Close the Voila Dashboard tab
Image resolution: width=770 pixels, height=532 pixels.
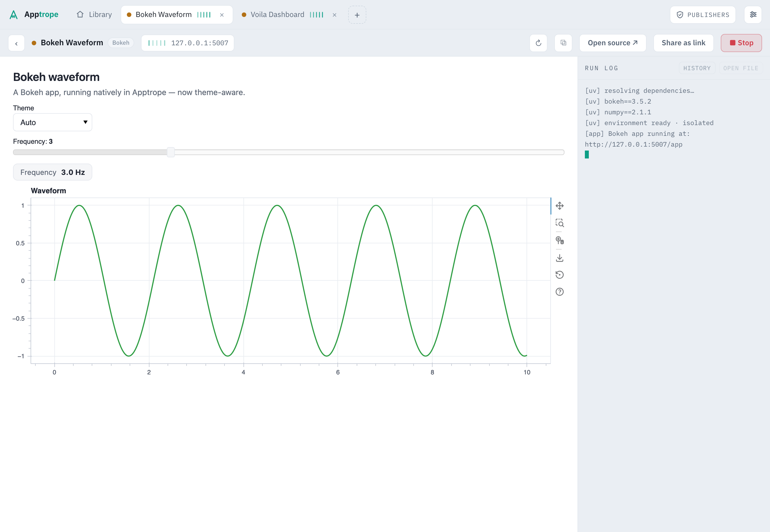click(x=335, y=15)
